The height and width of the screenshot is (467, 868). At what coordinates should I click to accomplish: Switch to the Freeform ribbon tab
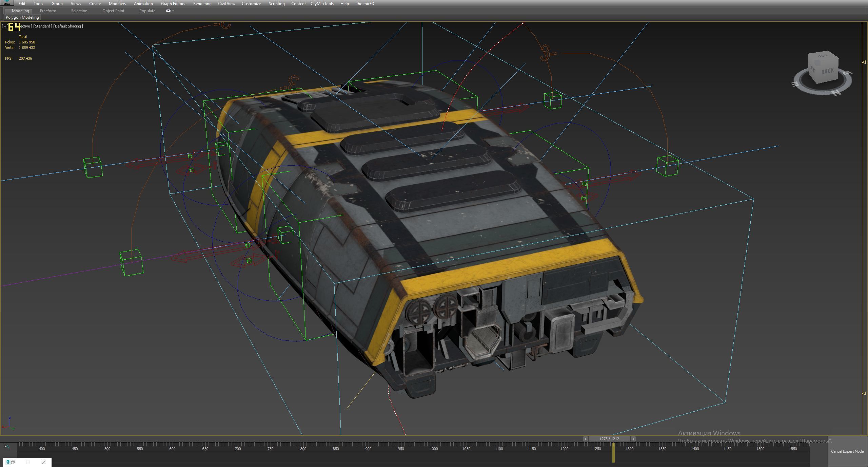click(x=48, y=11)
